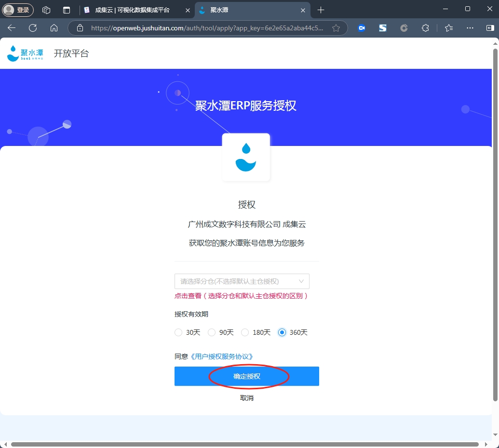Click the horizontal scrollbar thumb

pyautogui.click(x=245, y=444)
